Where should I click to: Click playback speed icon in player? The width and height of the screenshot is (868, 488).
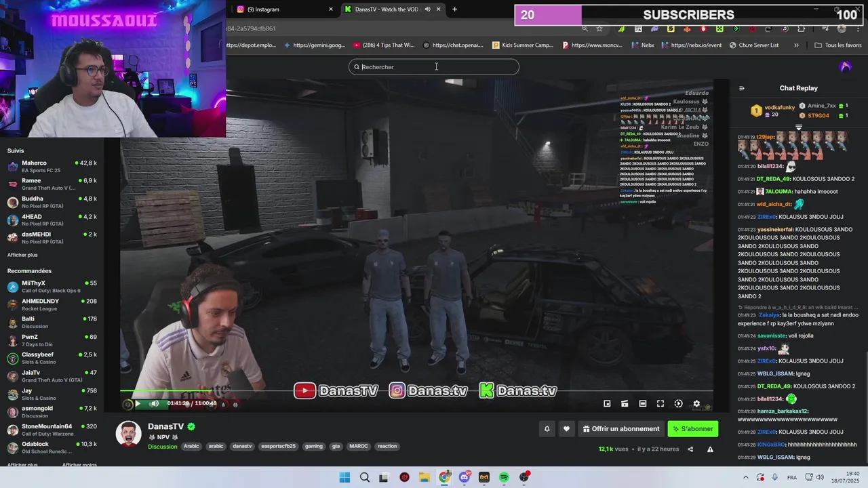click(x=678, y=403)
